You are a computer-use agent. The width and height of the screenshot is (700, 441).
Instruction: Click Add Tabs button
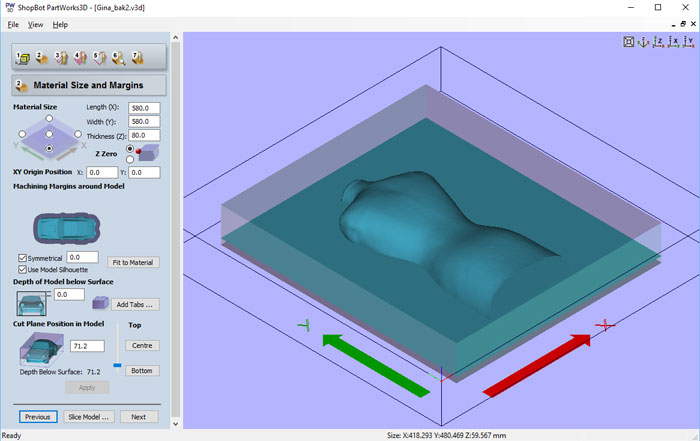coord(135,304)
